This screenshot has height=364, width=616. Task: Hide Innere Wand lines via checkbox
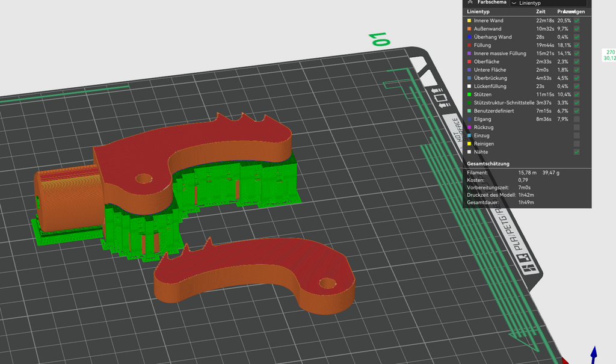pyautogui.click(x=576, y=20)
